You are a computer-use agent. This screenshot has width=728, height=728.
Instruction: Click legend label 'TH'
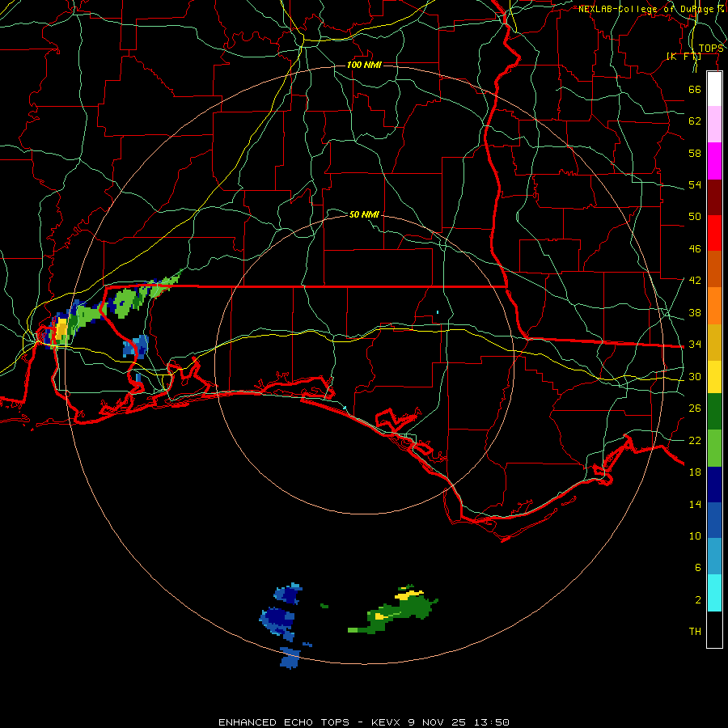pyautogui.click(x=695, y=631)
